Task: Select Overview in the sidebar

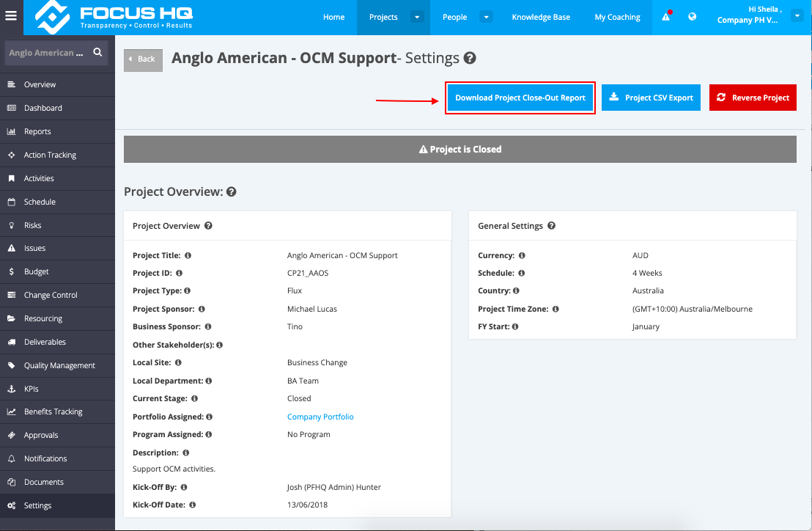Action: (x=57, y=84)
